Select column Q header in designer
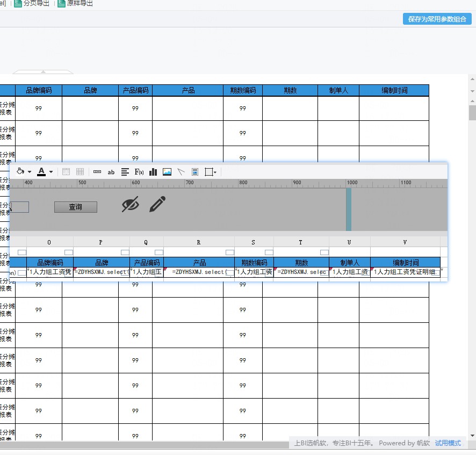476x455 pixels. (x=146, y=242)
